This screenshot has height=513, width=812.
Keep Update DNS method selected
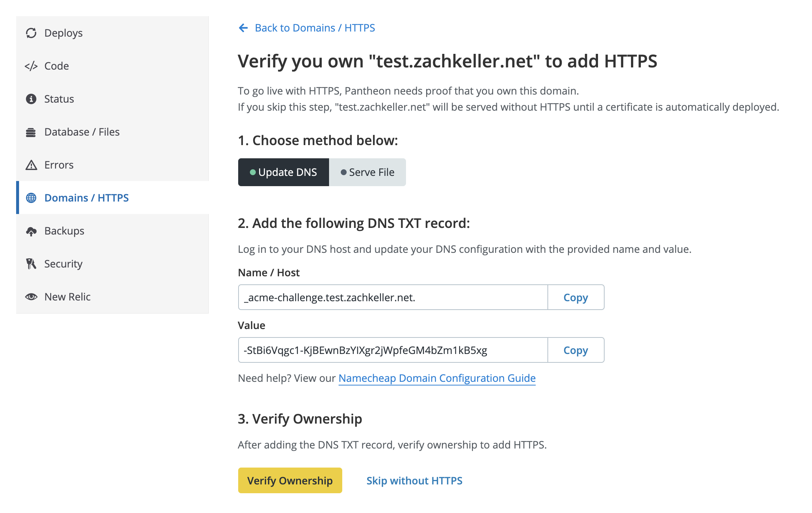point(284,172)
